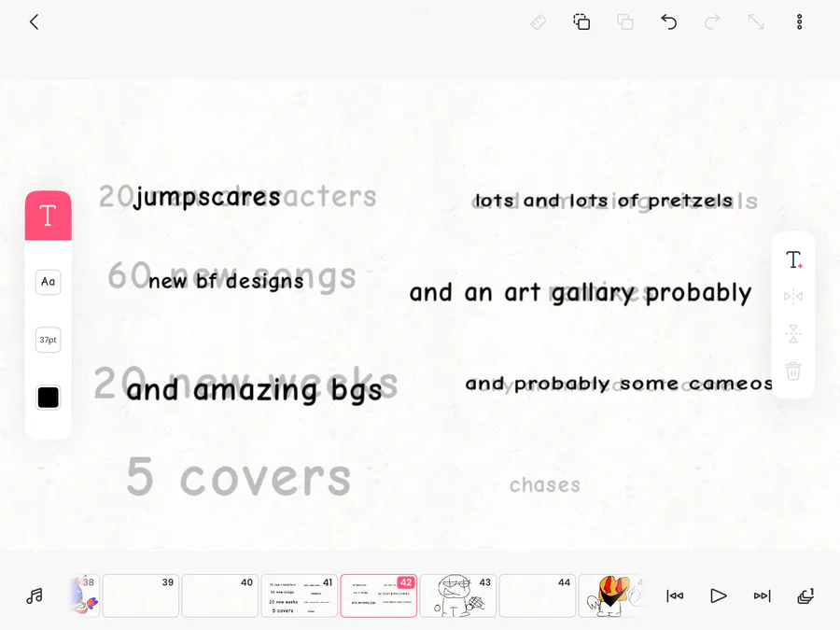Select the frame after 44 with red character
Viewport: 840px width, 630px height.
tap(611, 595)
